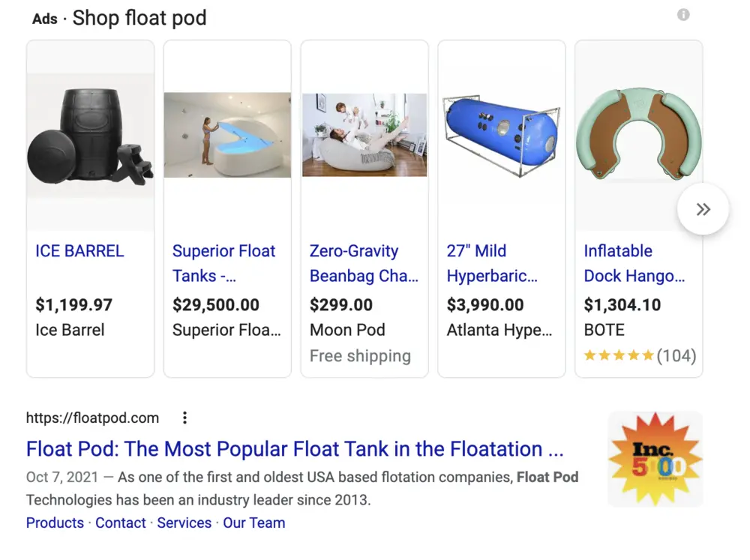Open the three-dot menu beside floatpod.com
The height and width of the screenshot is (560, 750).
click(184, 418)
